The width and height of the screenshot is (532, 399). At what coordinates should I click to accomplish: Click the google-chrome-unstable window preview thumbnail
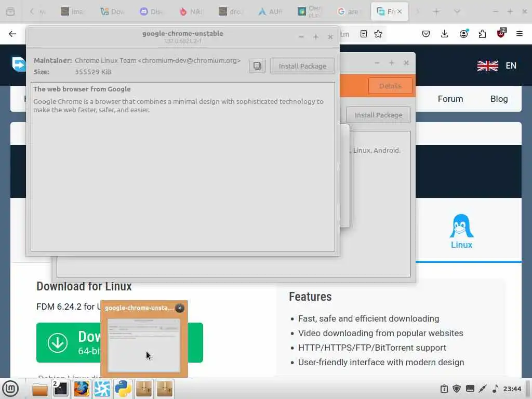click(144, 345)
